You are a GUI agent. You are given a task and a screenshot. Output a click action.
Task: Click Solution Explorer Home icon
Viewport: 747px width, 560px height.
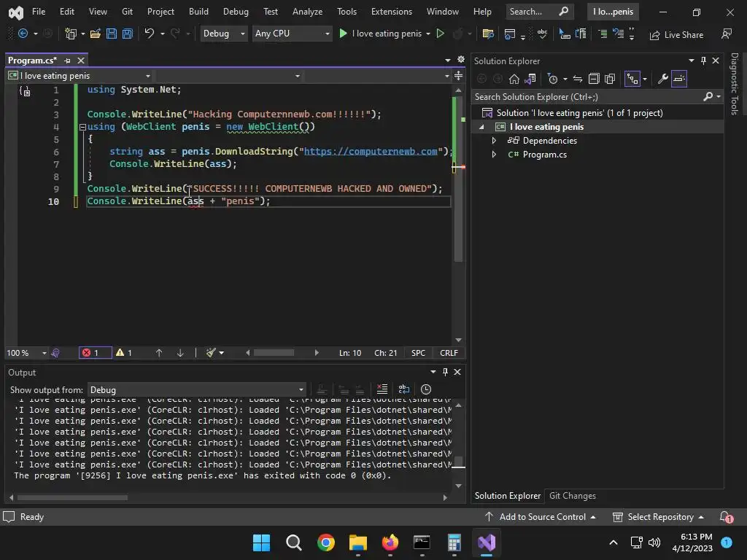tap(514, 79)
